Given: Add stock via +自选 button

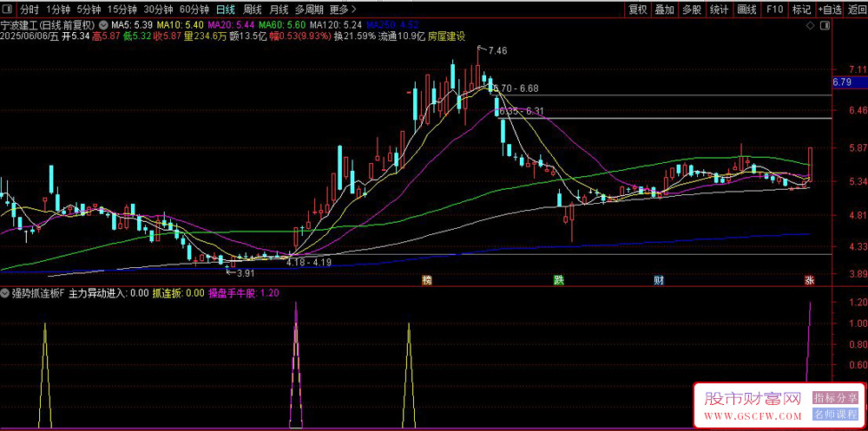Looking at the screenshot, I should coord(829,10).
